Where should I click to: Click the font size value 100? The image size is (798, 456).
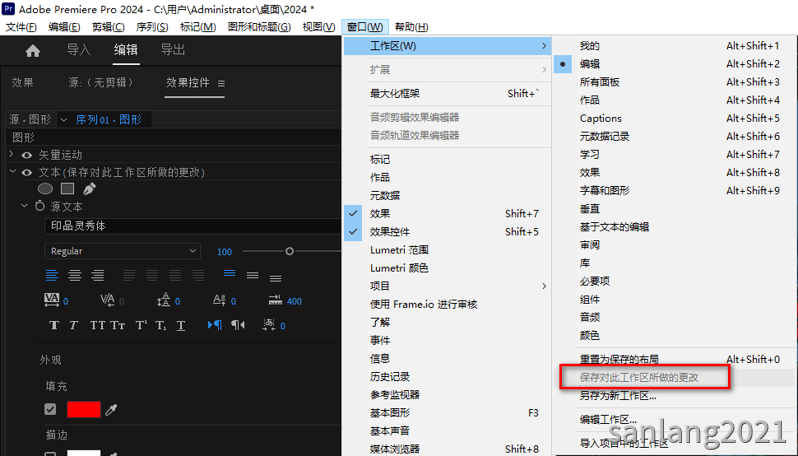[224, 252]
